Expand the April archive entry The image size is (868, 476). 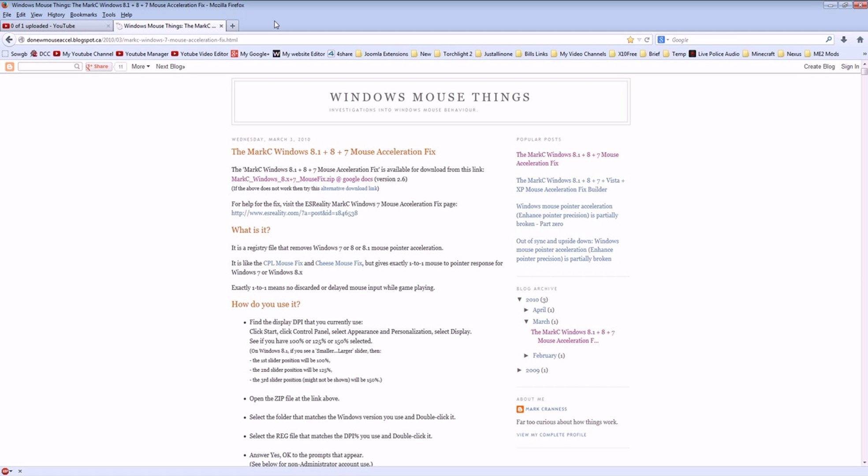click(526, 310)
